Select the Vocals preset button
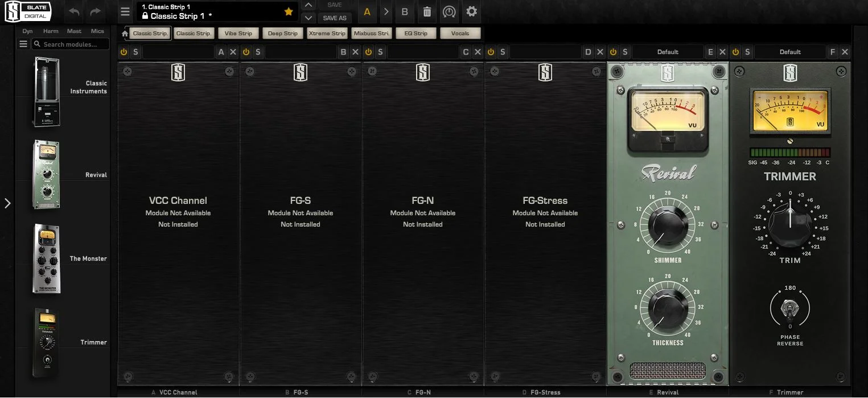The height and width of the screenshot is (398, 868). click(x=460, y=34)
